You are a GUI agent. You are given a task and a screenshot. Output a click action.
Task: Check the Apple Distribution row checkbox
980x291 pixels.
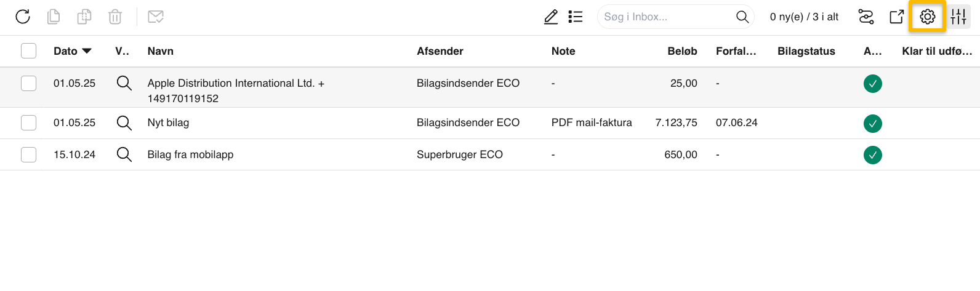[29, 83]
